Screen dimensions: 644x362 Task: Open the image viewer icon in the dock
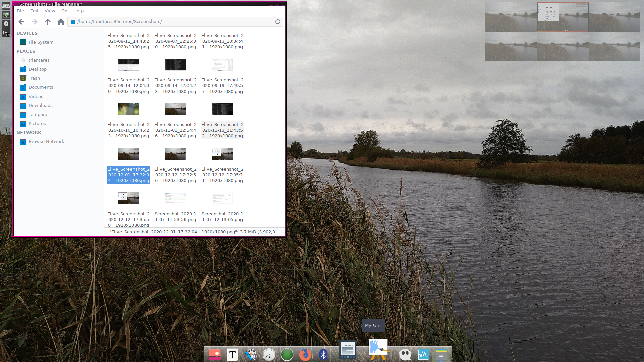tap(215, 354)
